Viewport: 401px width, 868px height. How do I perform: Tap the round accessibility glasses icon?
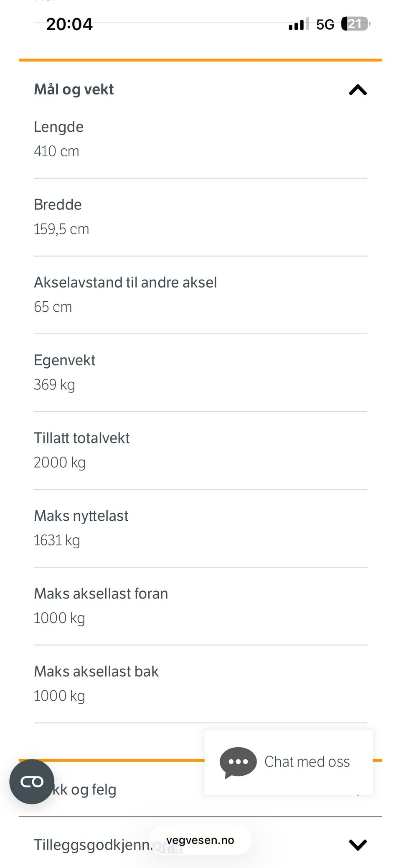pyautogui.click(x=32, y=781)
